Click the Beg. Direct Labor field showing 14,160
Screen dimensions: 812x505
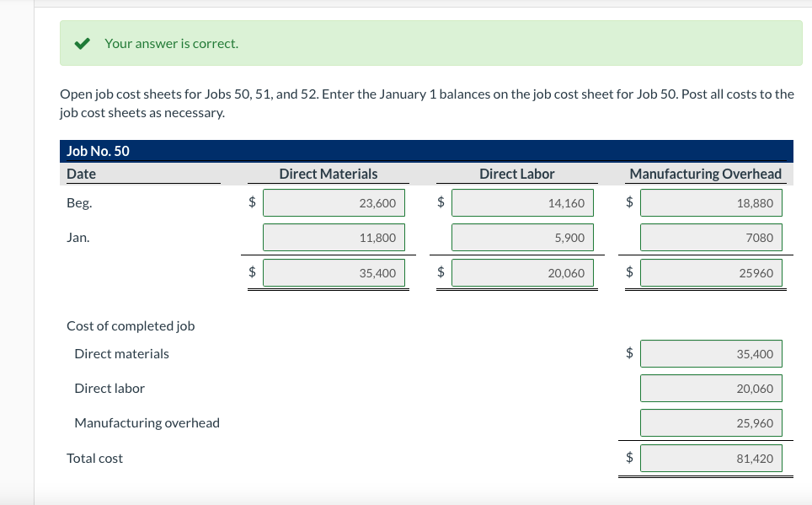coord(522,202)
